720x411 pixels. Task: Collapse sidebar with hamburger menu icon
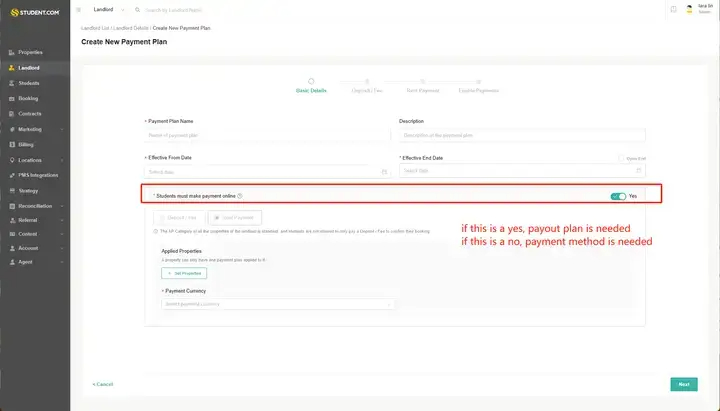(79, 10)
